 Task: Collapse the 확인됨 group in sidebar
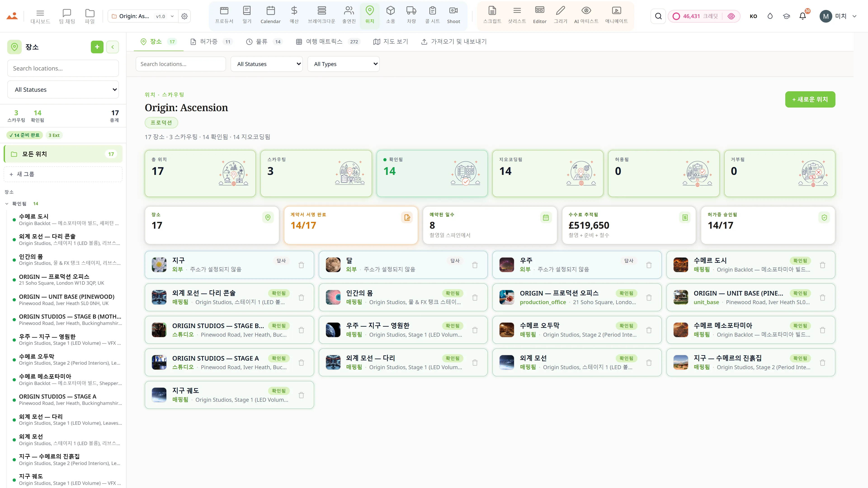coord(7,204)
